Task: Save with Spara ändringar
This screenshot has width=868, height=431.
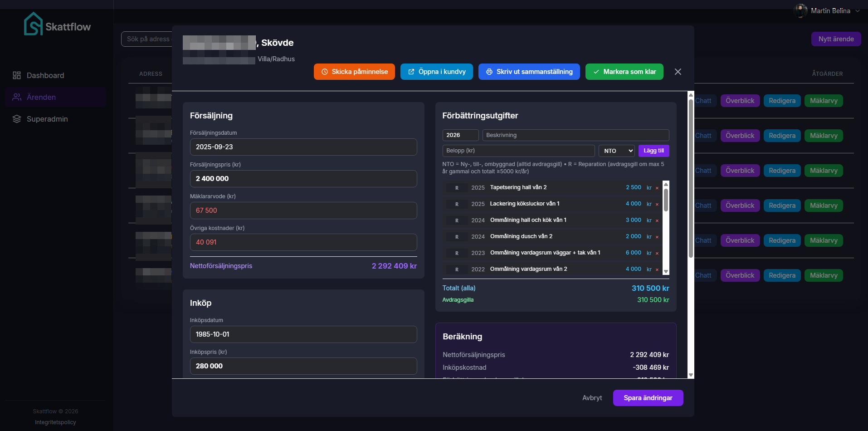Action: click(648, 398)
